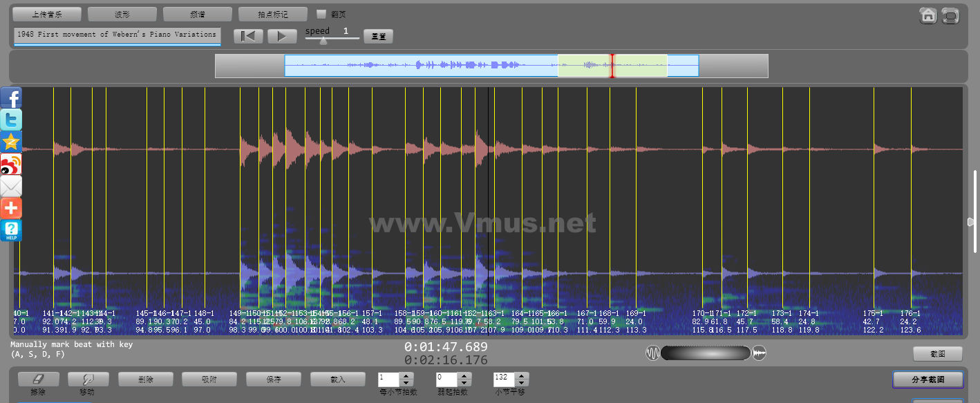The image size is (980, 403).
Task: Click the 保存 save button
Action: point(274,379)
